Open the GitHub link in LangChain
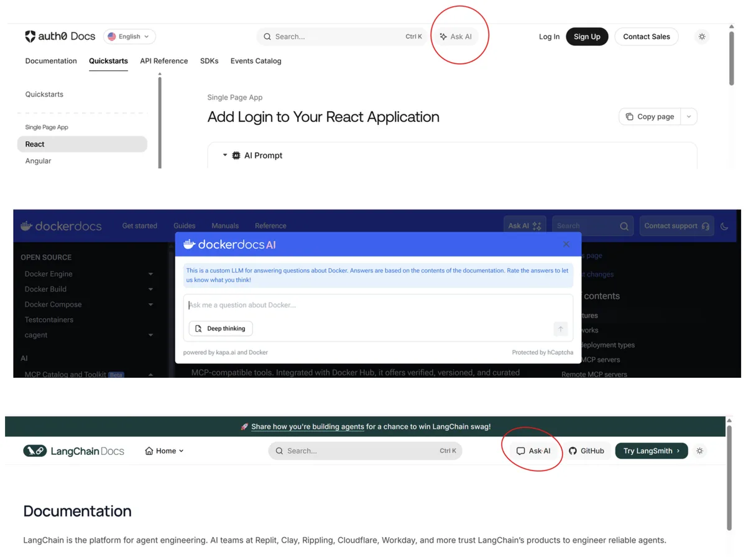This screenshot has height=560, width=746. click(x=586, y=451)
